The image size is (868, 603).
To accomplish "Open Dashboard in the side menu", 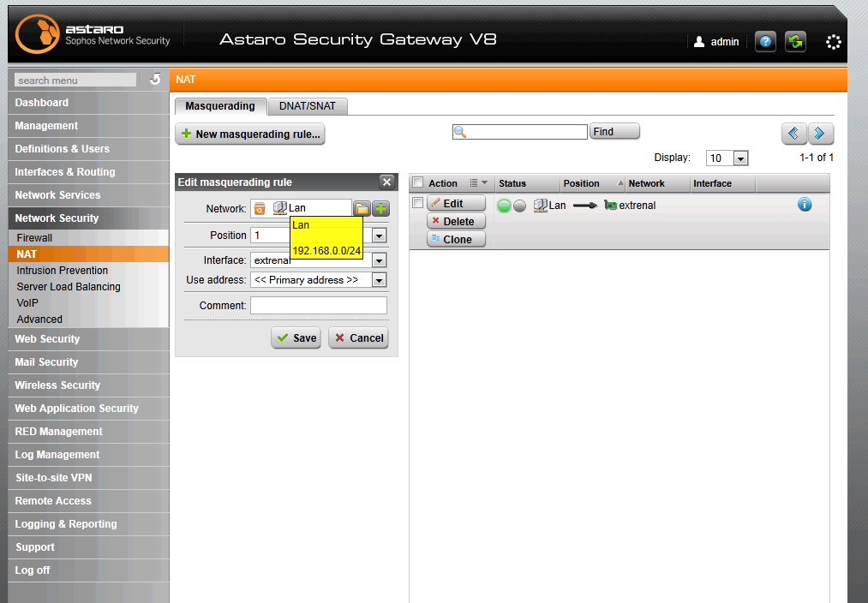I will pos(88,103).
